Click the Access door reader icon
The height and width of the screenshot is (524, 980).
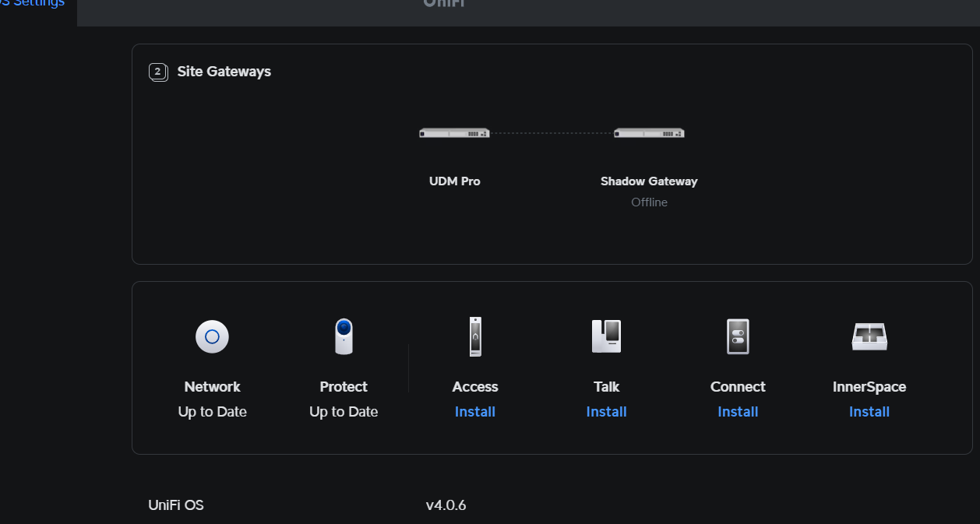[475, 337]
